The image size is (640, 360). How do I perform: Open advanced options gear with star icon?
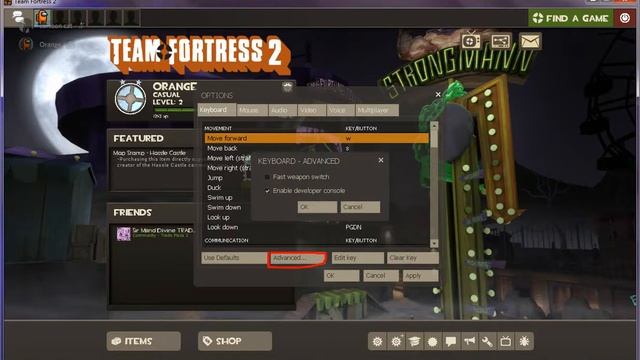[x=396, y=341]
